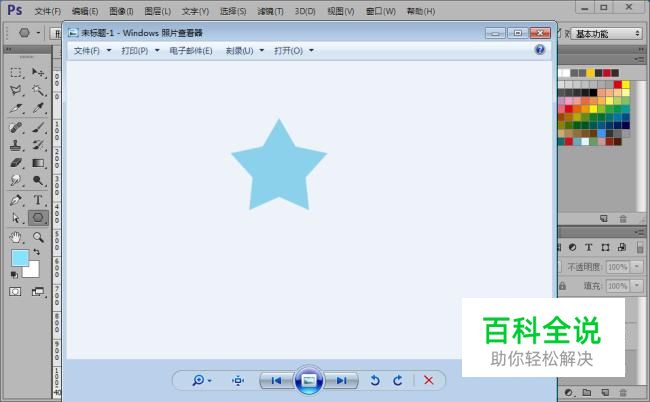Toggle shape layer filter icon

605,247
